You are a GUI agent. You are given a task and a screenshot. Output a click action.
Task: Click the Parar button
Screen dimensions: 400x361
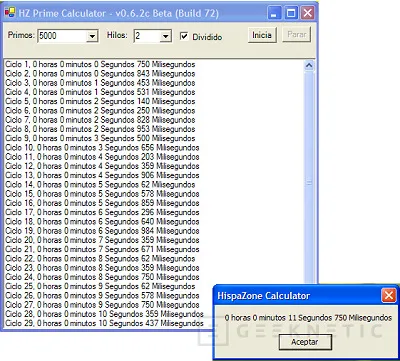[296, 34]
